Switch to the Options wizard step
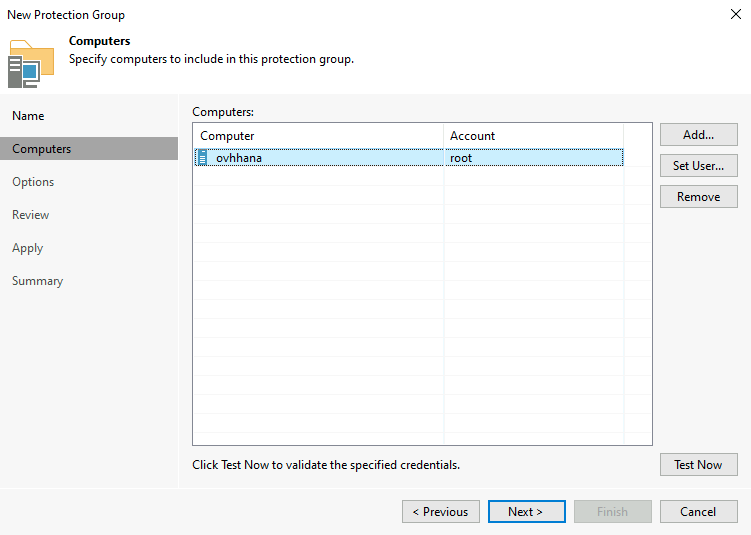This screenshot has width=751, height=535. [33, 182]
